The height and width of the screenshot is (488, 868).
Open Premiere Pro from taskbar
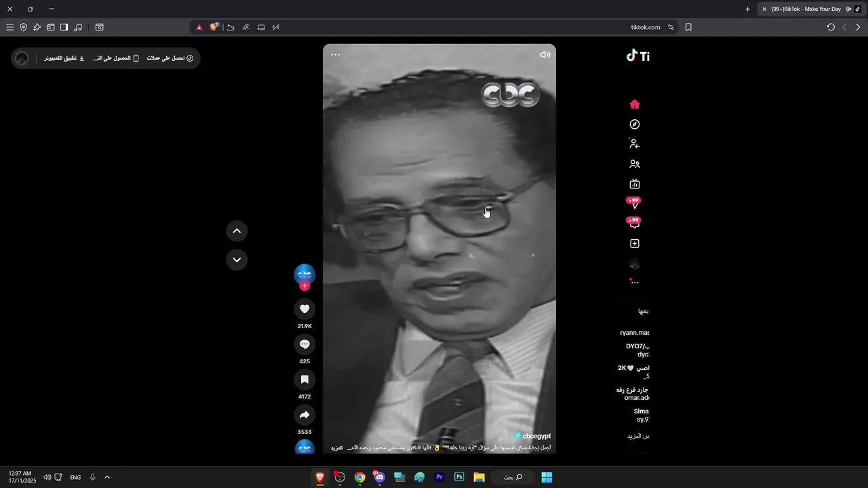[x=439, y=477]
